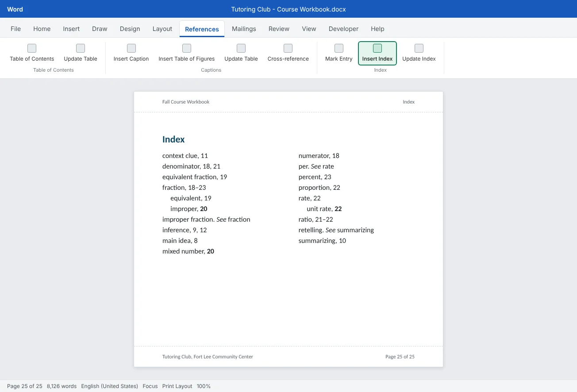The width and height of the screenshot is (577, 392).
Task: Click the 100% zoom level
Action: [x=204, y=386]
